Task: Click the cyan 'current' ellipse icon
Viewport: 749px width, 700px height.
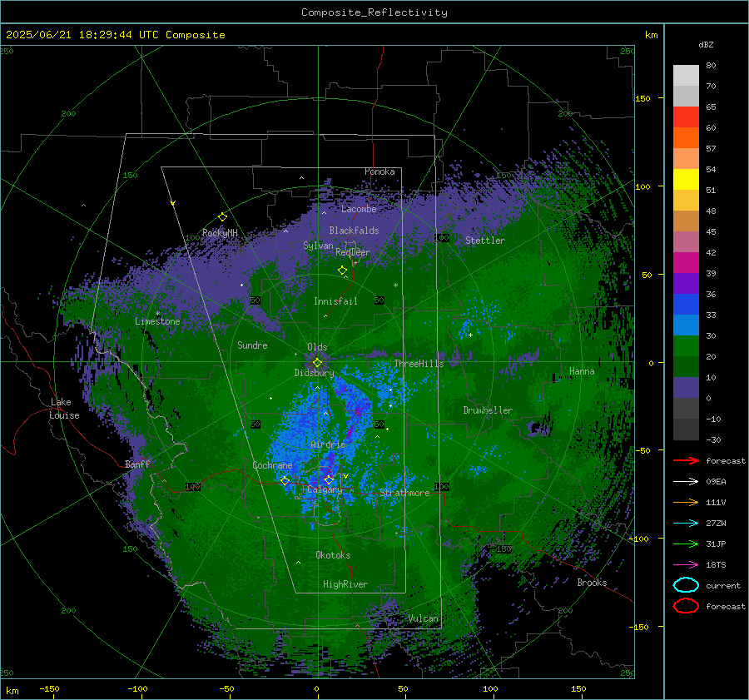Action: coord(686,585)
